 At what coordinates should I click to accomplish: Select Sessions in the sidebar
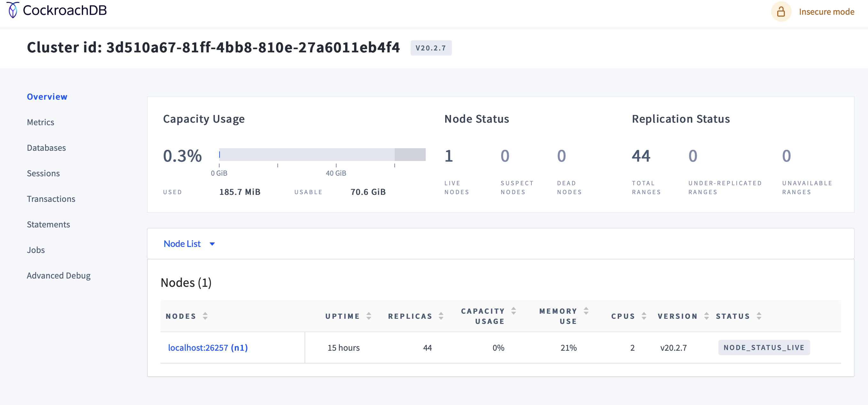click(43, 173)
